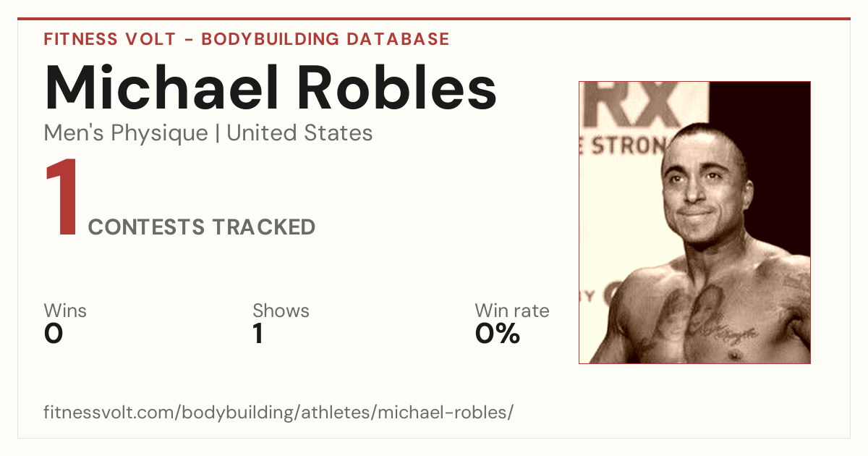Image resolution: width=868 pixels, height=456 pixels.
Task: Click the large red number 1
Action: point(61,199)
